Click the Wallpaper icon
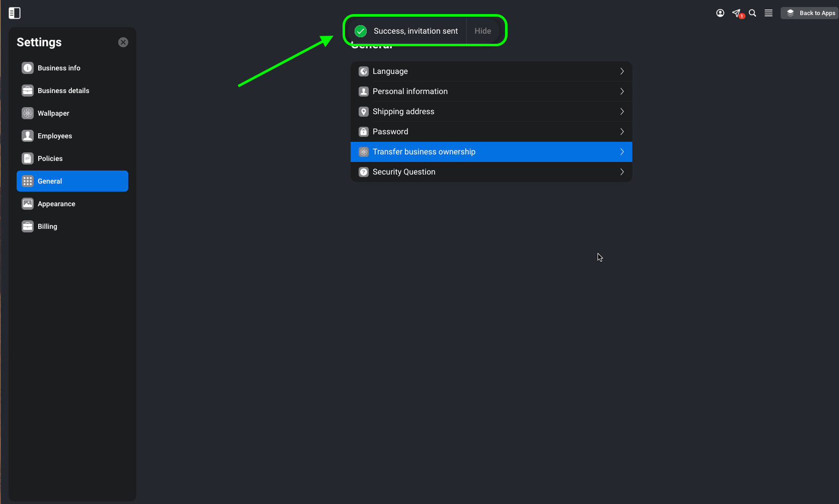839x504 pixels. (x=28, y=113)
